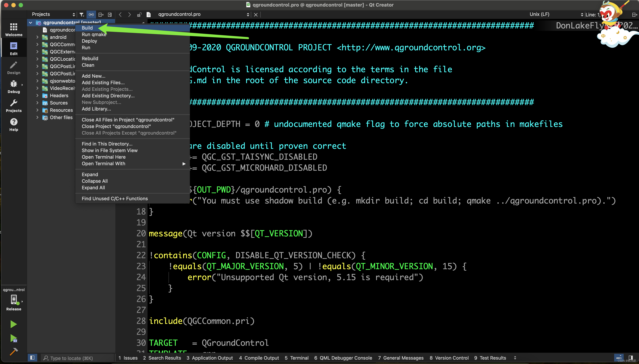639x364 pixels.
Task: Expand the android folder
Action: pos(37,37)
